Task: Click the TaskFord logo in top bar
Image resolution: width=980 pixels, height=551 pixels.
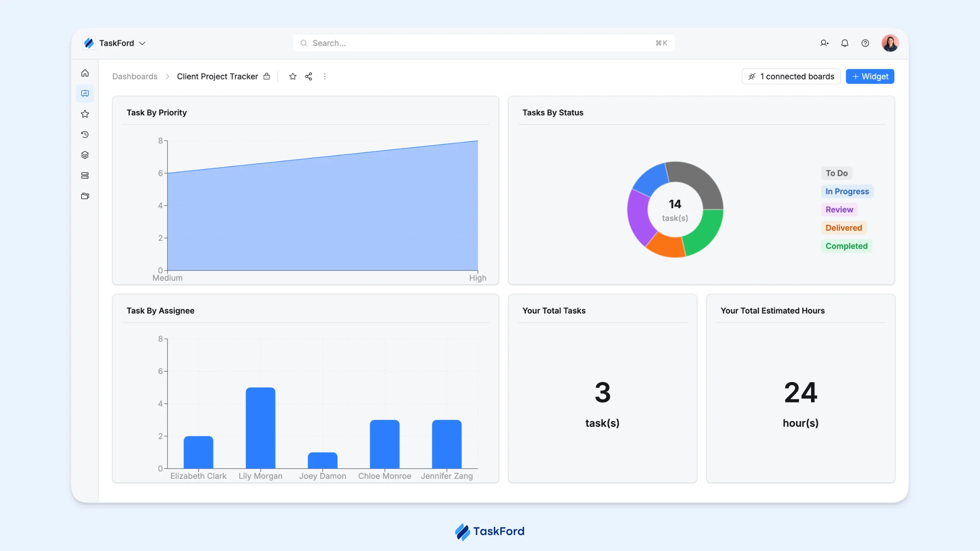Action: click(x=89, y=43)
